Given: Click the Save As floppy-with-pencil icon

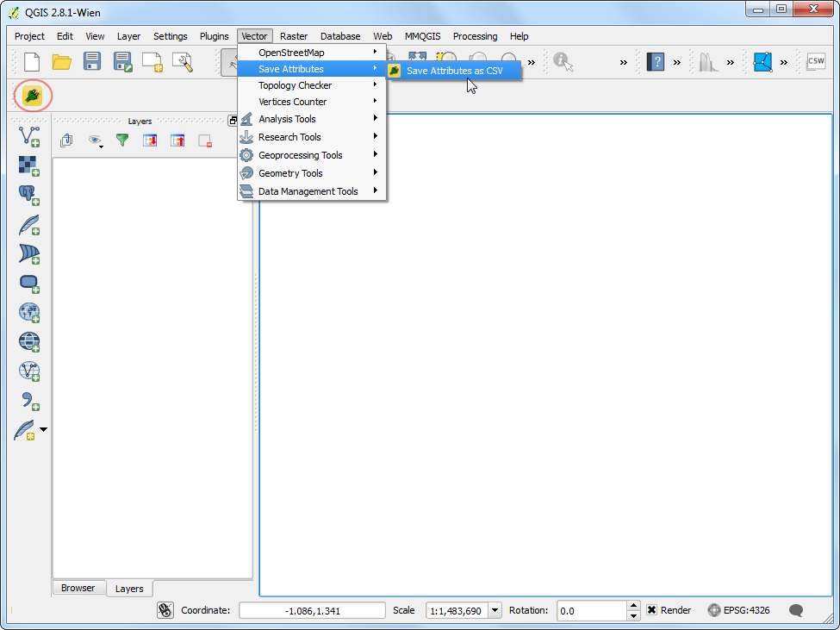Looking at the screenshot, I should pos(122,61).
